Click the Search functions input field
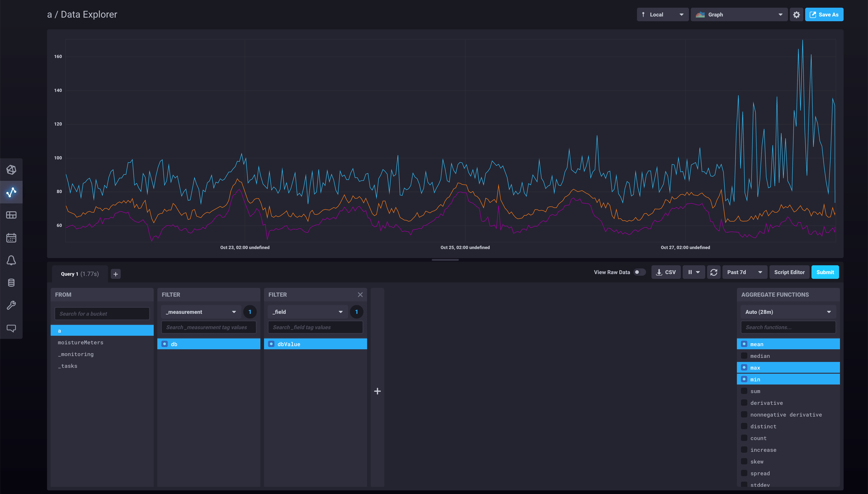 click(x=788, y=327)
